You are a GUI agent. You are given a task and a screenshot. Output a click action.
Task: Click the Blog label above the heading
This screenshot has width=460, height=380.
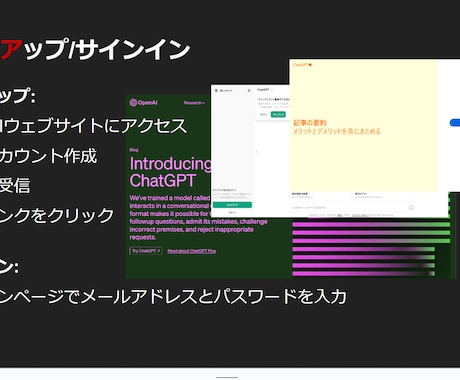(134, 150)
